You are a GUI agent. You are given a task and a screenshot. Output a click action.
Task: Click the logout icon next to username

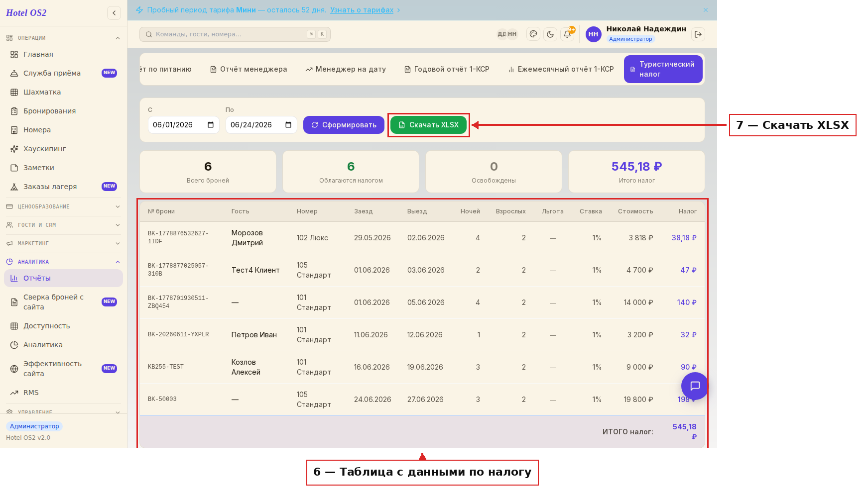pos(698,34)
